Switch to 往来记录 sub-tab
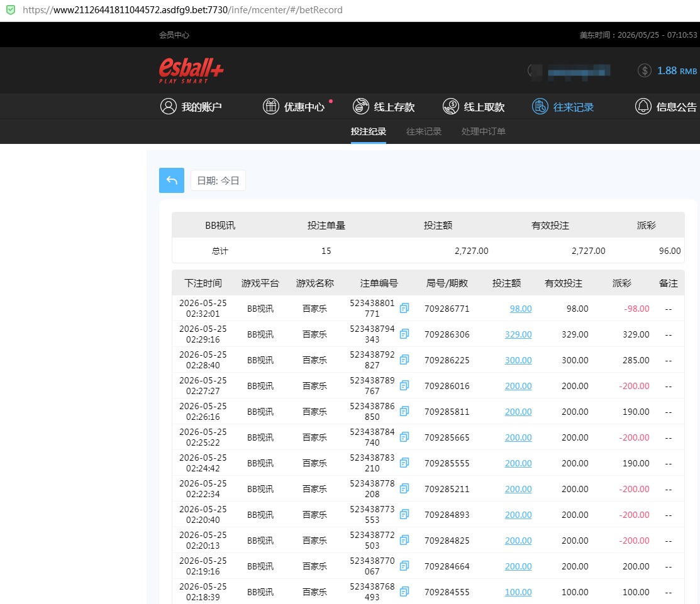 [x=424, y=131]
